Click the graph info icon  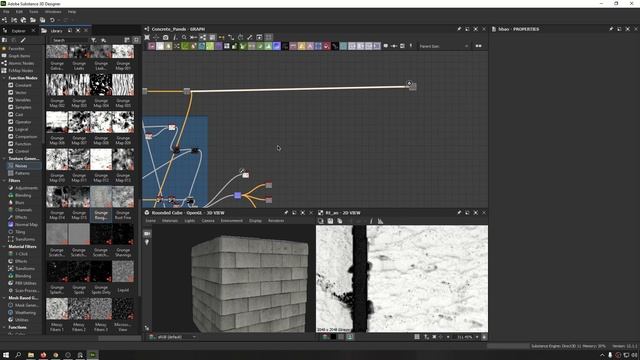click(x=175, y=38)
